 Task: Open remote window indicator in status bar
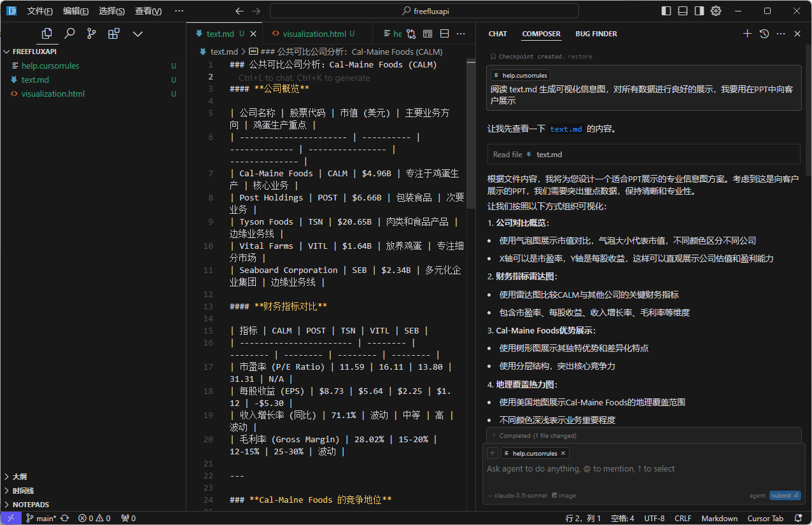(11, 518)
